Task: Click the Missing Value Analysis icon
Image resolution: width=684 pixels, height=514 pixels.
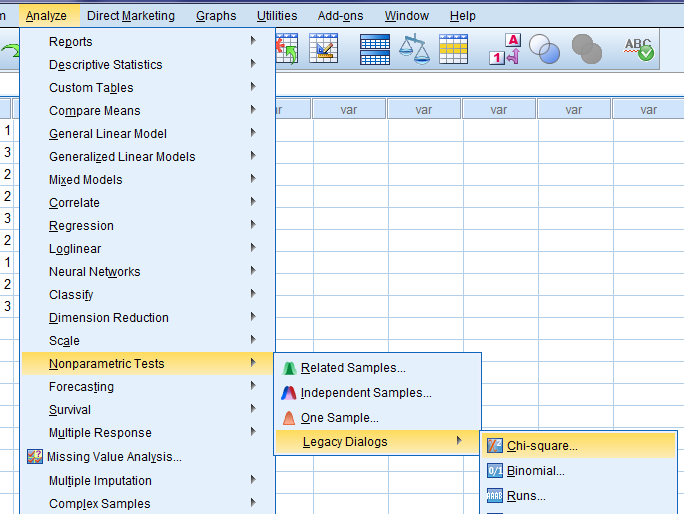Action: click(x=35, y=457)
